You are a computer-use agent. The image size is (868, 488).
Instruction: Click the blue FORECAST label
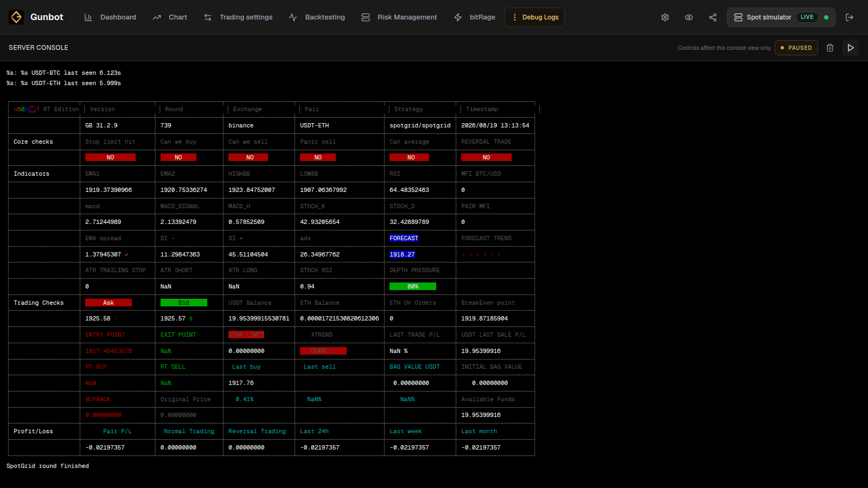(x=404, y=238)
